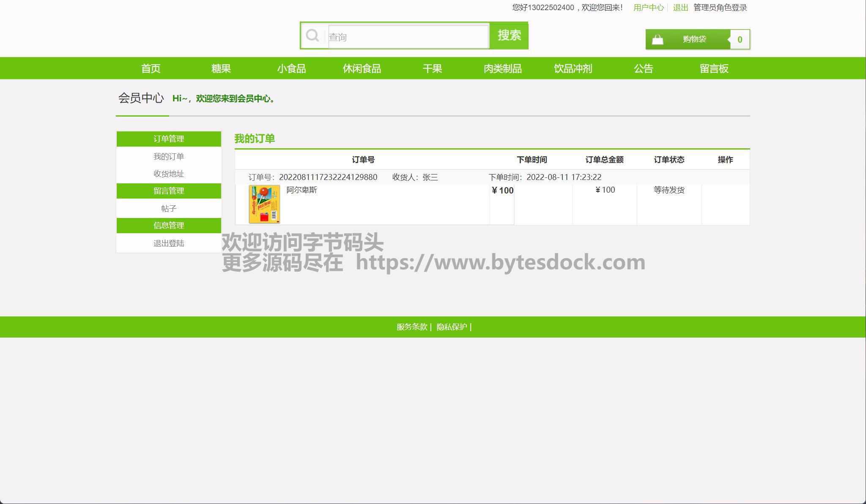Type in the 查询 search field
The height and width of the screenshot is (504, 866).
[x=408, y=37]
